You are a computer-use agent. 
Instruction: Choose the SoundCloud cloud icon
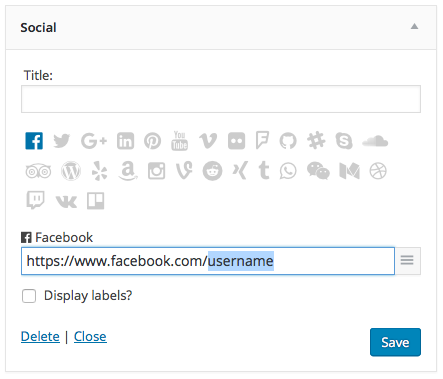coord(375,141)
